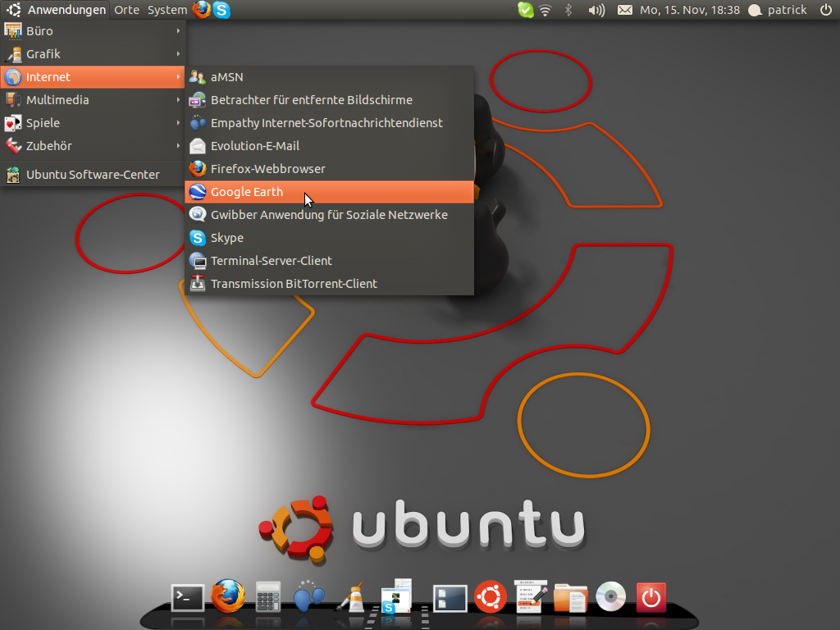Viewport: 840px width, 630px height.
Task: Switch to the Skype window in dock
Action: (395, 596)
